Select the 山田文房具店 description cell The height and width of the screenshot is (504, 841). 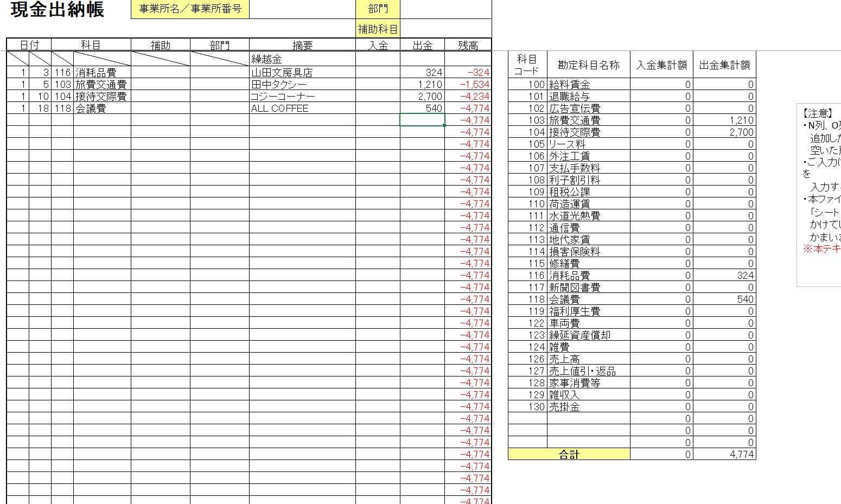pyautogui.click(x=302, y=72)
